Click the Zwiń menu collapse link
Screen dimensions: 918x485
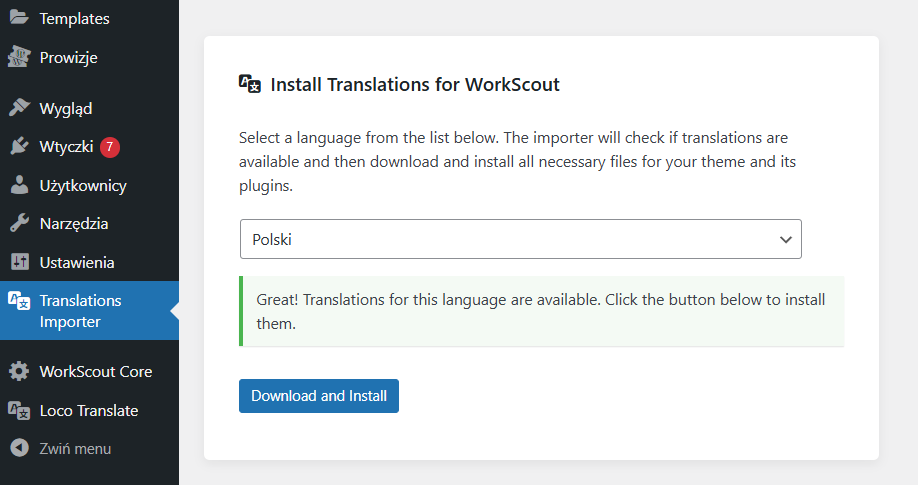(x=75, y=448)
